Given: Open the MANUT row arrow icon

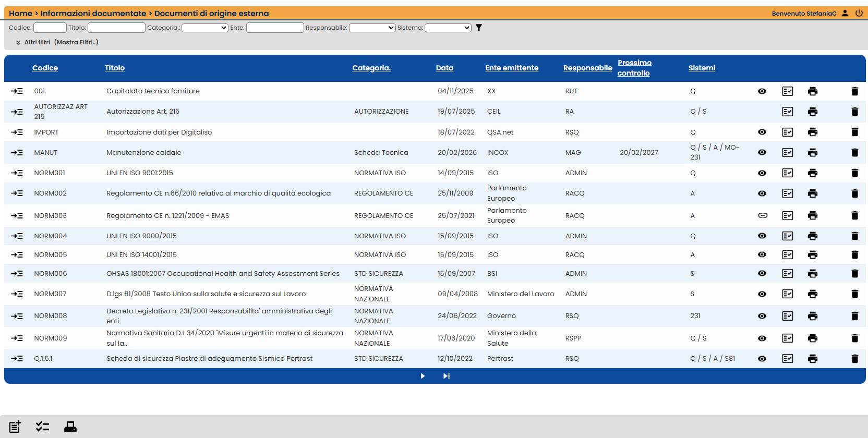Looking at the screenshot, I should click(17, 153).
